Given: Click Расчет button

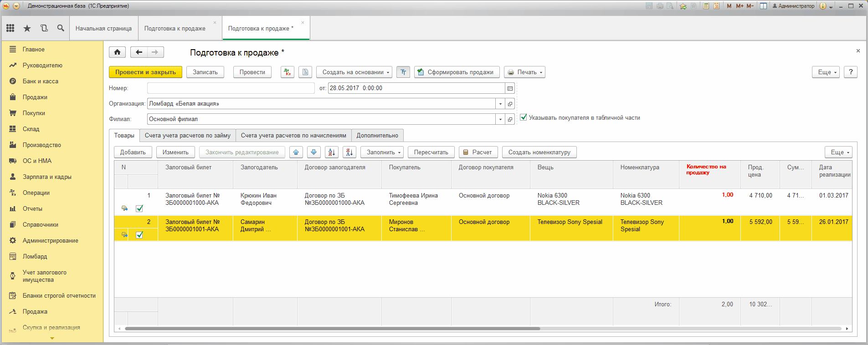Looking at the screenshot, I should tap(478, 152).
